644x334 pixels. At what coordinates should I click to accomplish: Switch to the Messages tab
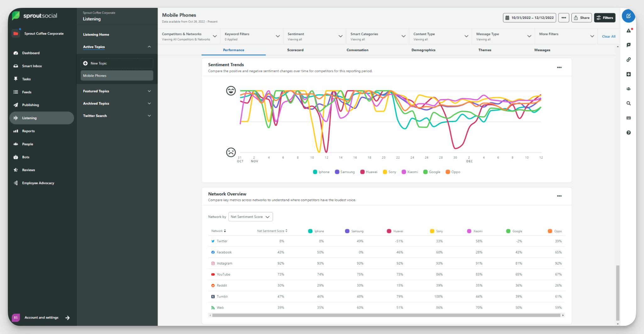[x=542, y=50]
